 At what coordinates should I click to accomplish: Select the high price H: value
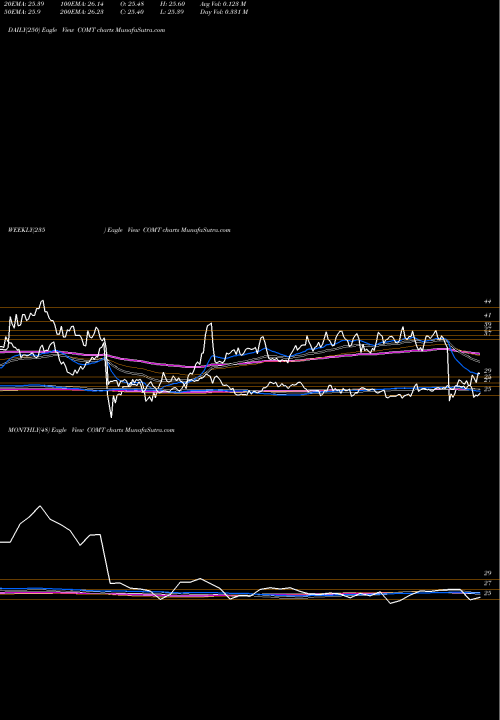click(x=173, y=4)
